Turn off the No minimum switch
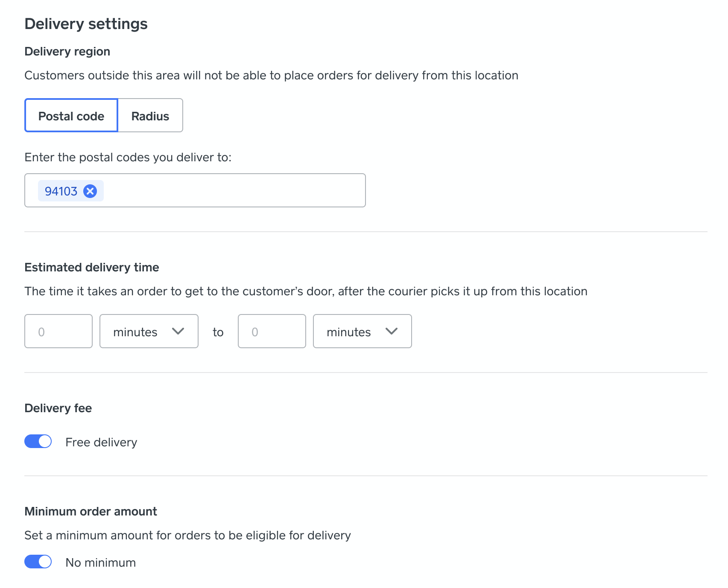 point(38,562)
